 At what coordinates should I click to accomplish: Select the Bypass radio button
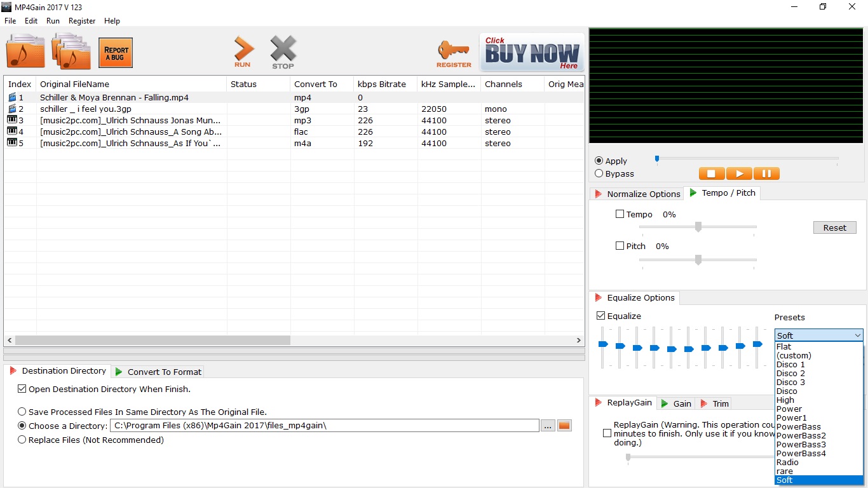[599, 173]
